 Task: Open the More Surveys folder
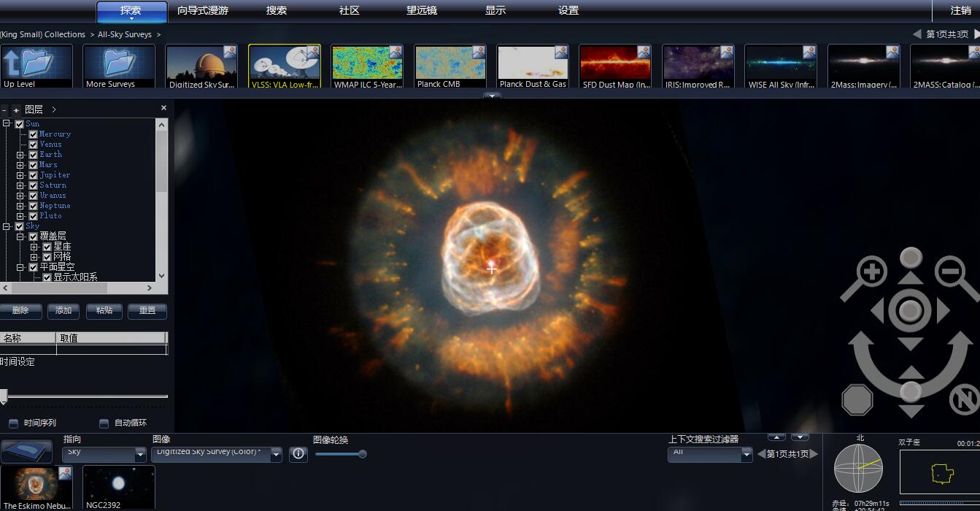point(119,66)
